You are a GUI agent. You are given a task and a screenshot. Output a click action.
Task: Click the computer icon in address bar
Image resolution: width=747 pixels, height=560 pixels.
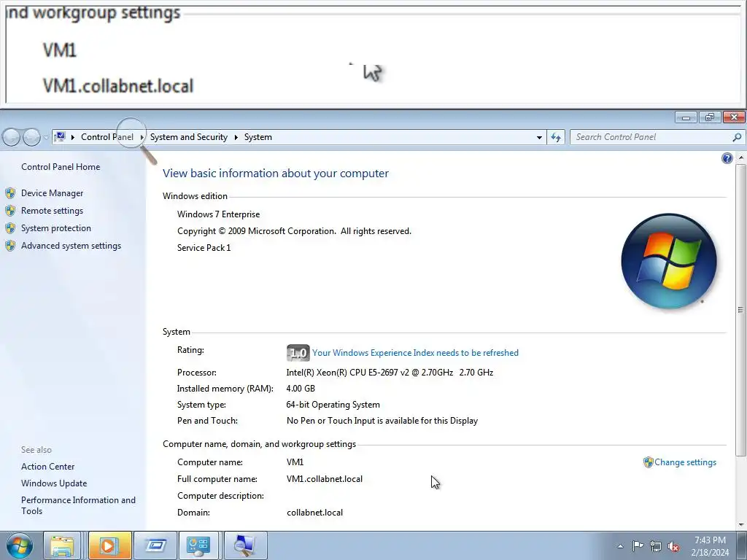(x=60, y=137)
